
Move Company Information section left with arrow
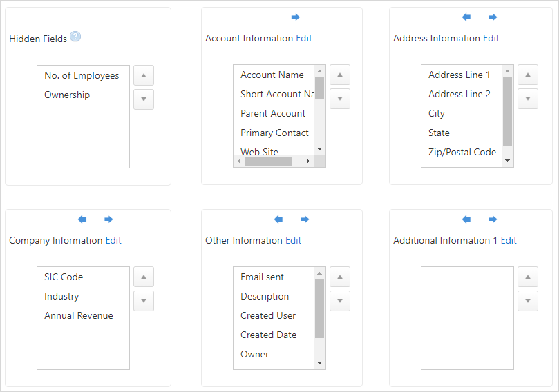pyautogui.click(x=82, y=219)
